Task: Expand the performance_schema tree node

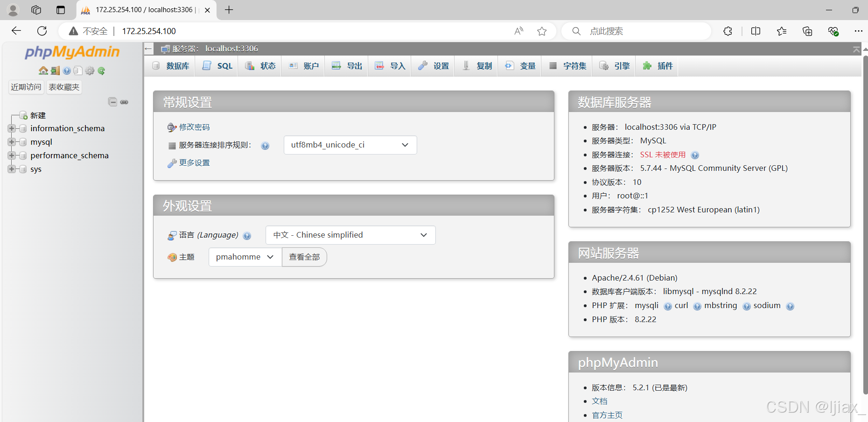Action: [11, 155]
